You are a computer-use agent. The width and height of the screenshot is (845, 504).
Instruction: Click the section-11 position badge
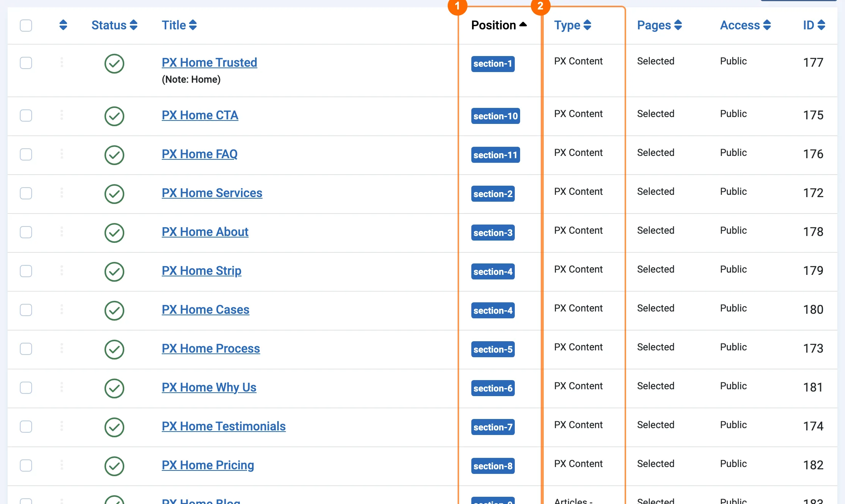495,155
